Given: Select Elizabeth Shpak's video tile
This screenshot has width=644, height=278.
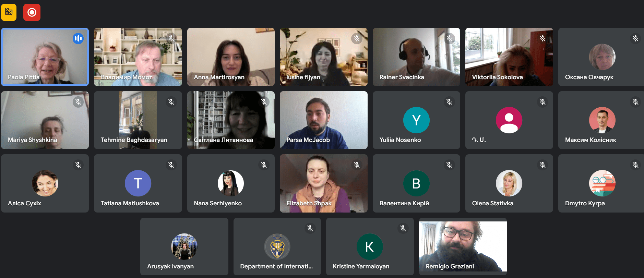Looking at the screenshot, I should pyautogui.click(x=324, y=183).
